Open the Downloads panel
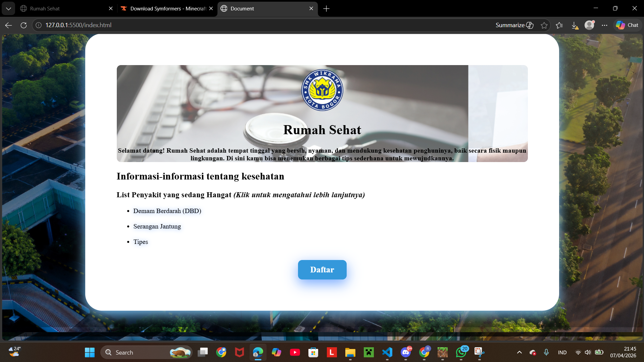Viewport: 644px width, 362px height. tap(575, 25)
